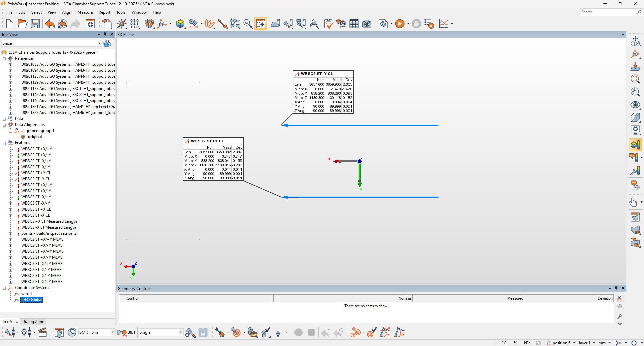The height and width of the screenshot is (346, 644).
Task: Open the piece 1 dropdown
Action: pos(99,43)
